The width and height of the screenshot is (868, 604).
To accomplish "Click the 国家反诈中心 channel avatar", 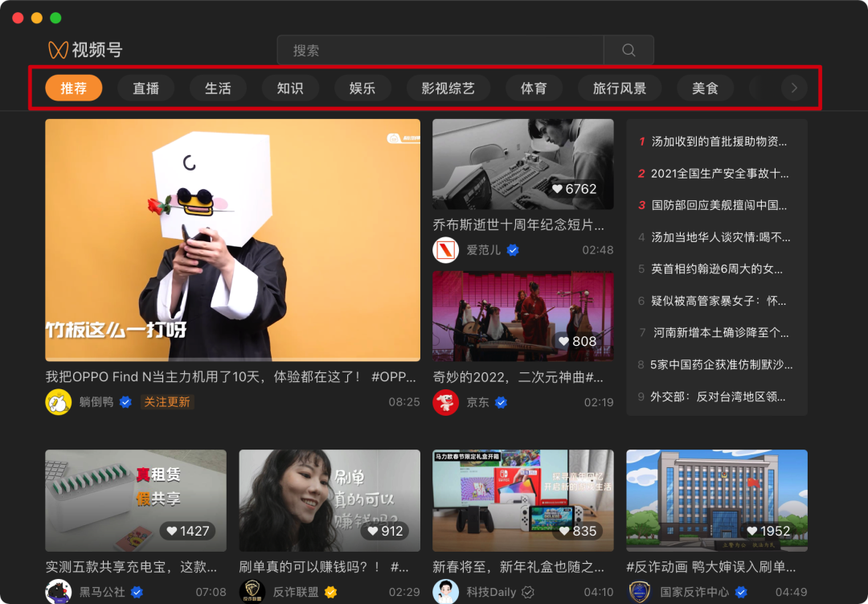I will (640, 590).
